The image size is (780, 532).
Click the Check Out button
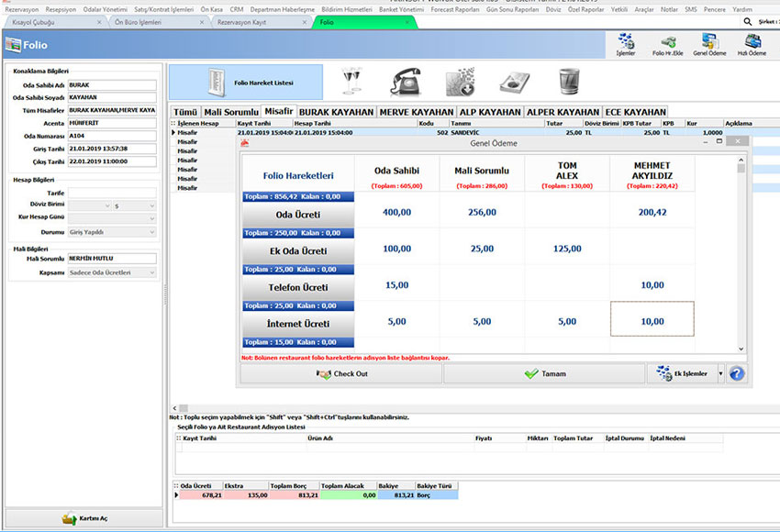(x=341, y=373)
